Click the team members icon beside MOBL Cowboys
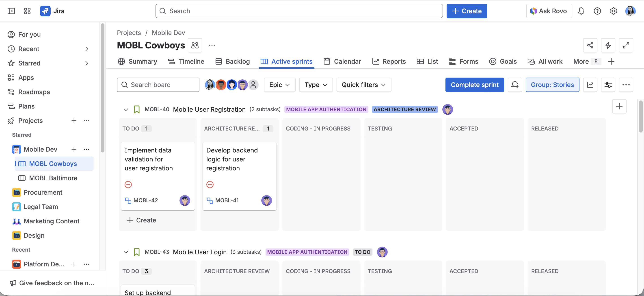Screen dimensions: 644x296 pos(195,45)
